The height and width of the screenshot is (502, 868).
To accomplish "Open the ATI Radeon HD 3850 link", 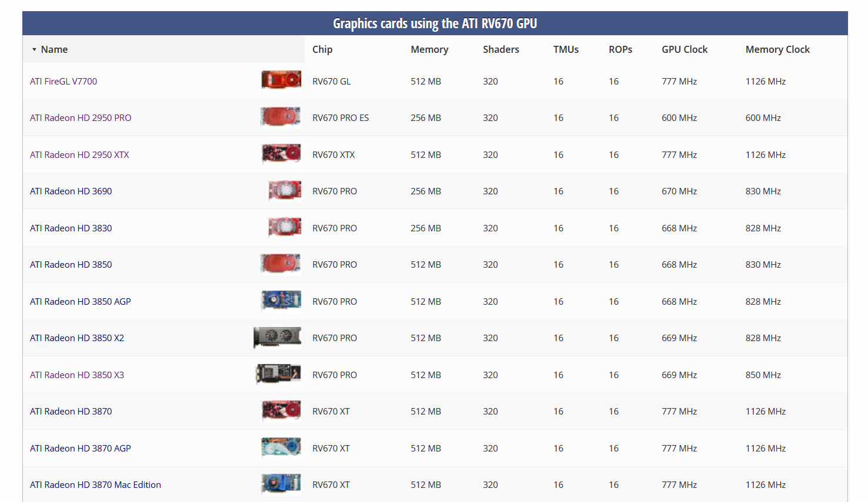I will click(x=71, y=265).
